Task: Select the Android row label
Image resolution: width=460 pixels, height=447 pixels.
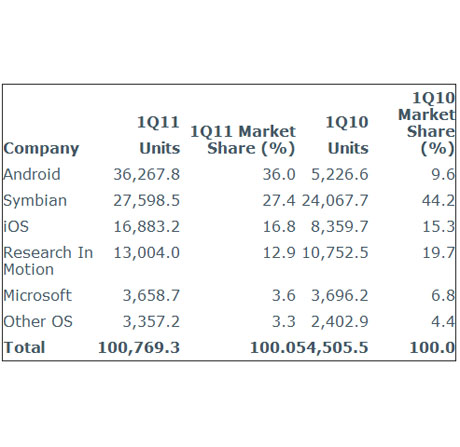Action: point(32,174)
